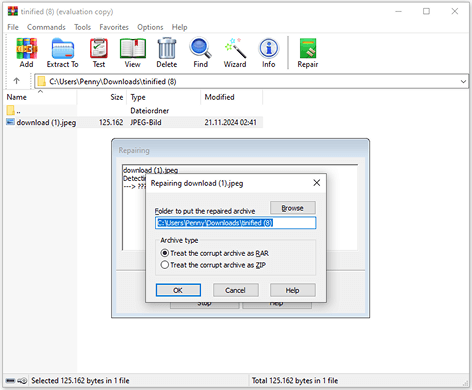Sort by the Type column header

coord(164,97)
